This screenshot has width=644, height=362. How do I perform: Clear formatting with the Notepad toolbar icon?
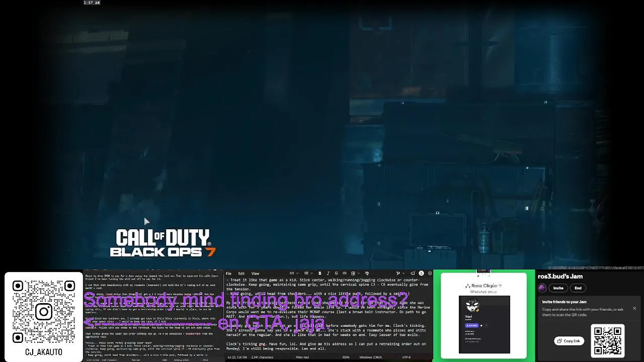[x=367, y=274]
